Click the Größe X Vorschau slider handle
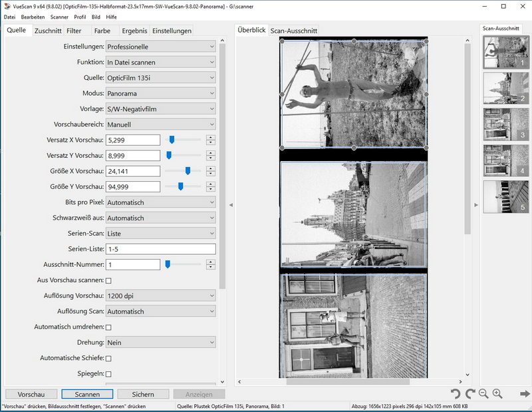 pos(188,171)
